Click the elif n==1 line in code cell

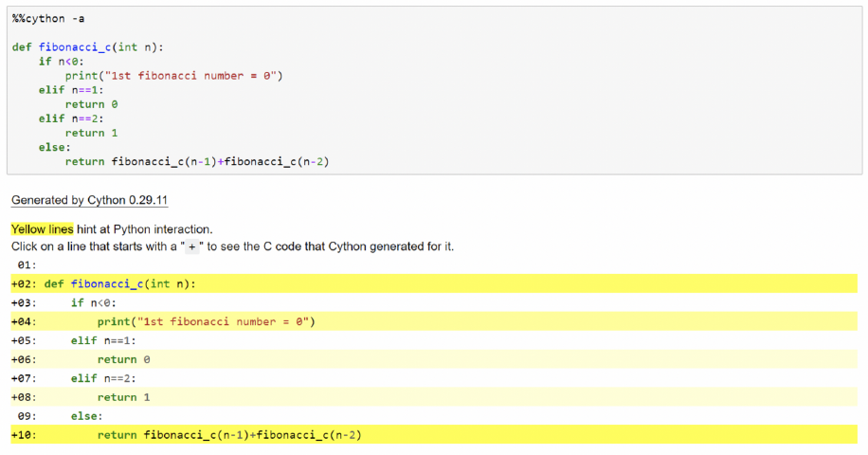tap(71, 90)
